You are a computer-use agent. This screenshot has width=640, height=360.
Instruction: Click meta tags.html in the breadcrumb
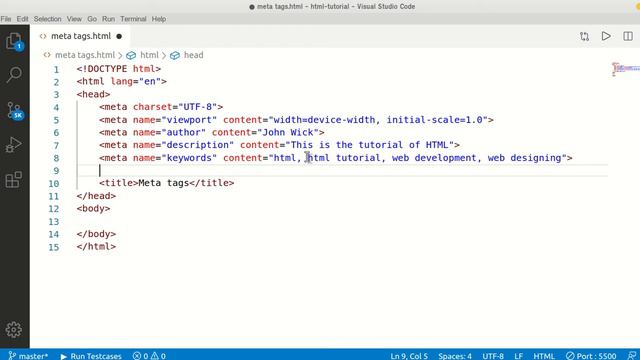(85, 55)
